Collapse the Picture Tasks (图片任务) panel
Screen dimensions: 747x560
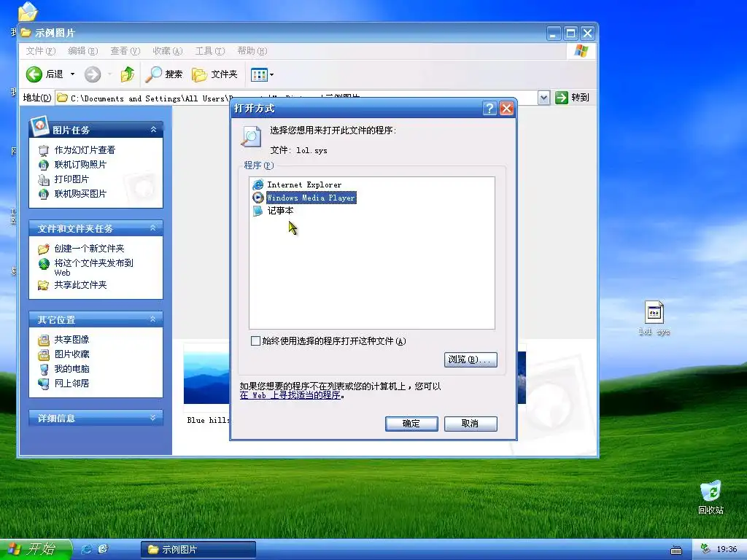(153, 130)
